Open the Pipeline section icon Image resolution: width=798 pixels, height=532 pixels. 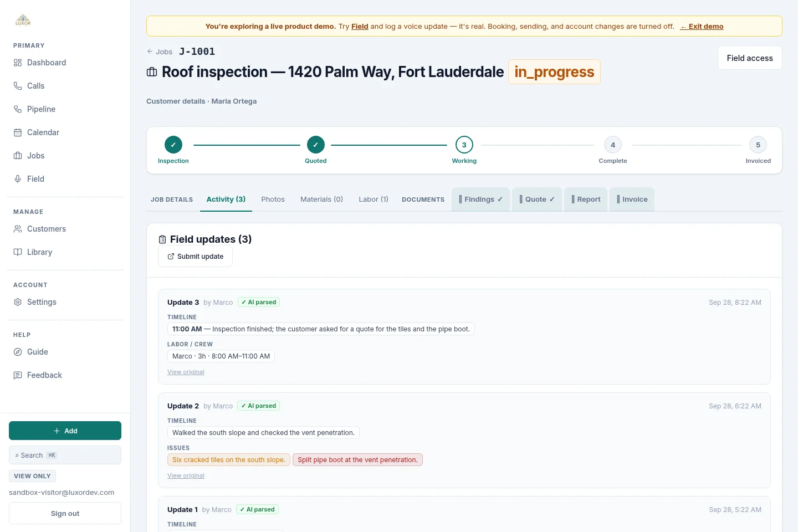tap(18, 109)
